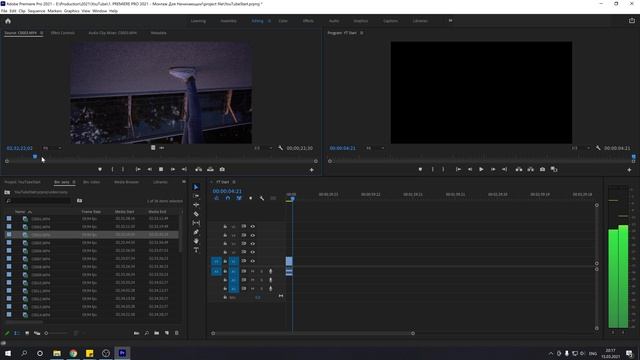
Task: Stop playback in the Source monitor
Action: pyautogui.click(x=161, y=169)
